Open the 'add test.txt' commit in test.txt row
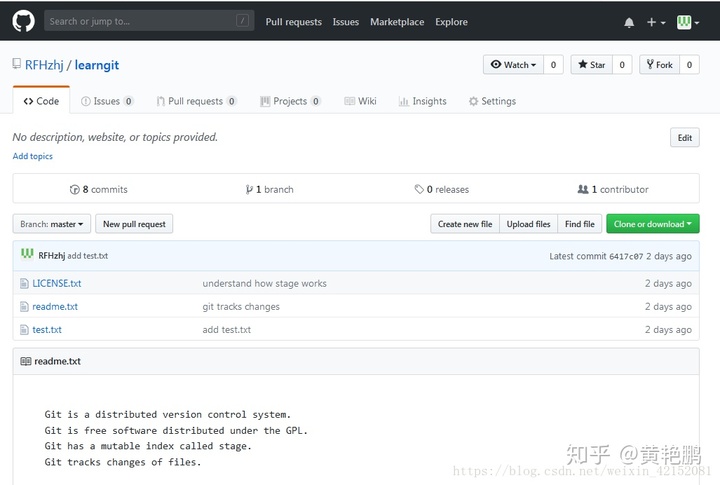The width and height of the screenshot is (720, 485). click(227, 329)
